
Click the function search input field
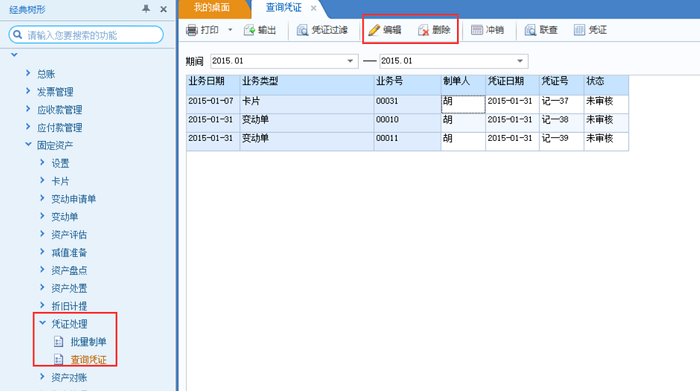click(86, 35)
